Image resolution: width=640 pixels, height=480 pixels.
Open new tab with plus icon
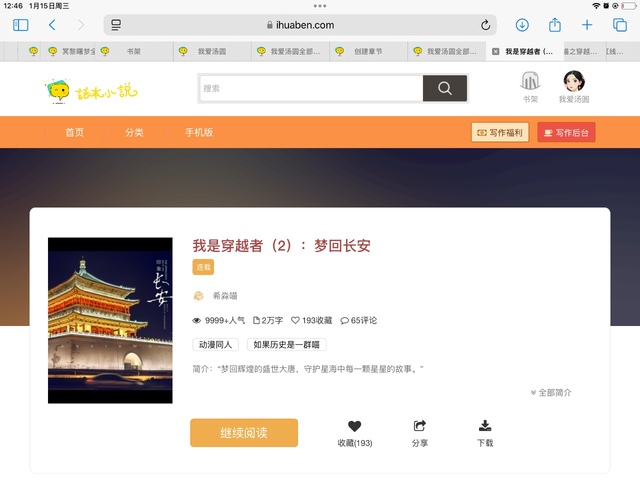click(587, 25)
